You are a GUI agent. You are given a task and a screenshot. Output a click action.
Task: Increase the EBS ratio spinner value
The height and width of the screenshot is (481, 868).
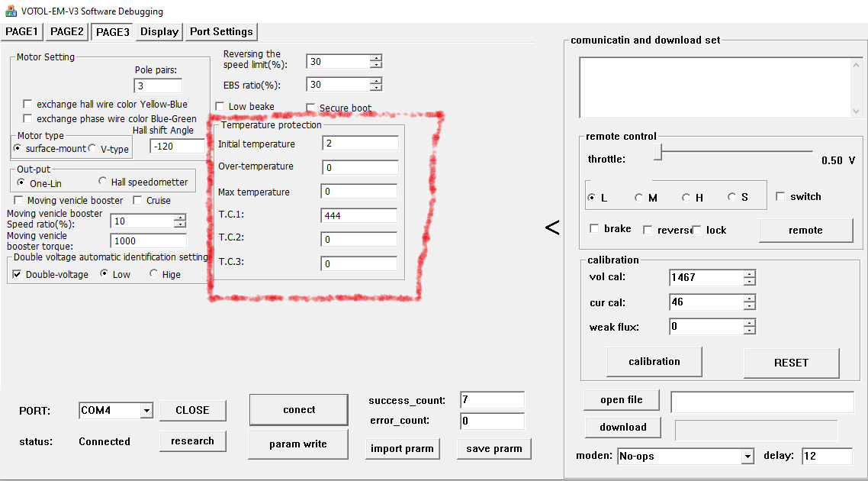[x=375, y=80]
